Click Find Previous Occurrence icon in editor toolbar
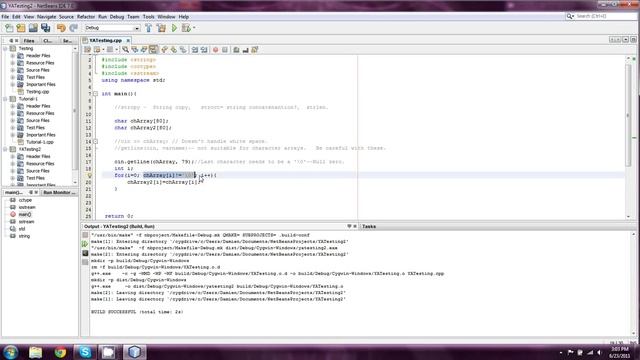 [x=134, y=50]
